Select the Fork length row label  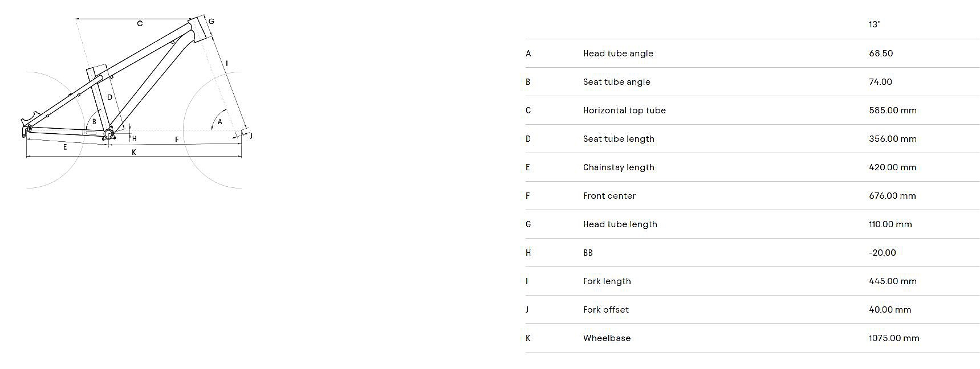[x=607, y=281]
